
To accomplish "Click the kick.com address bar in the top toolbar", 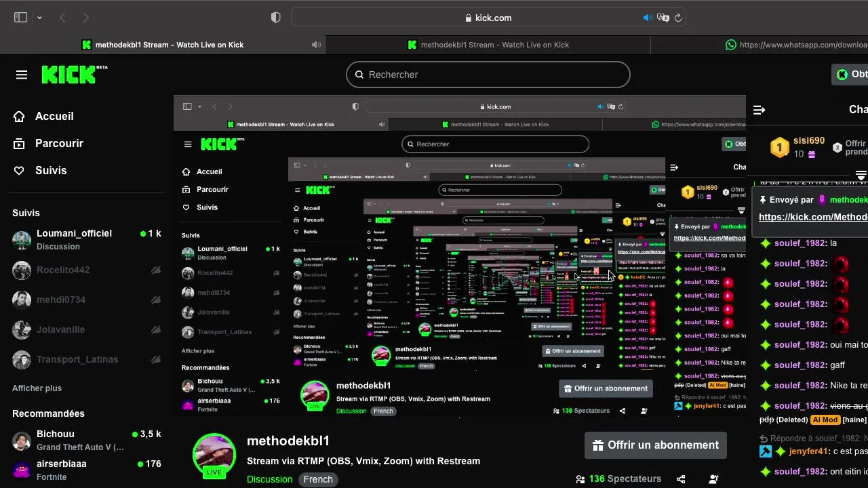I will tap(488, 18).
